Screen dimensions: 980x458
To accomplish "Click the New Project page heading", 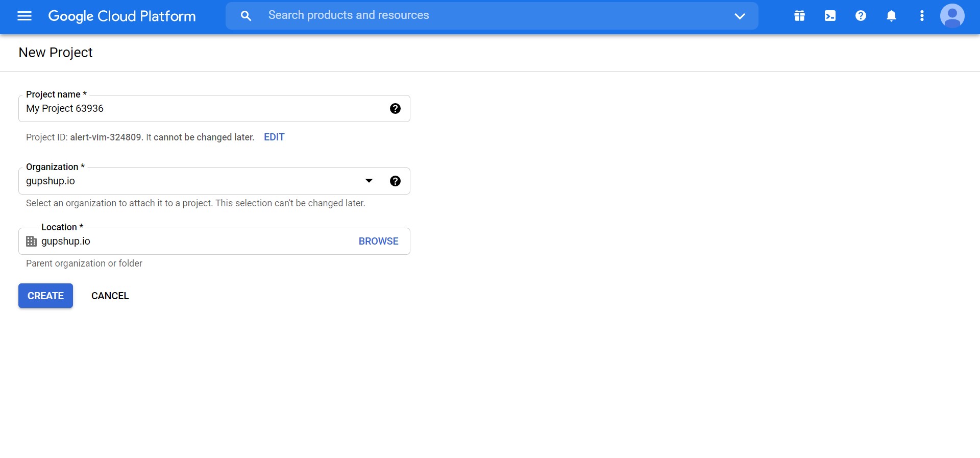I will tap(56, 53).
